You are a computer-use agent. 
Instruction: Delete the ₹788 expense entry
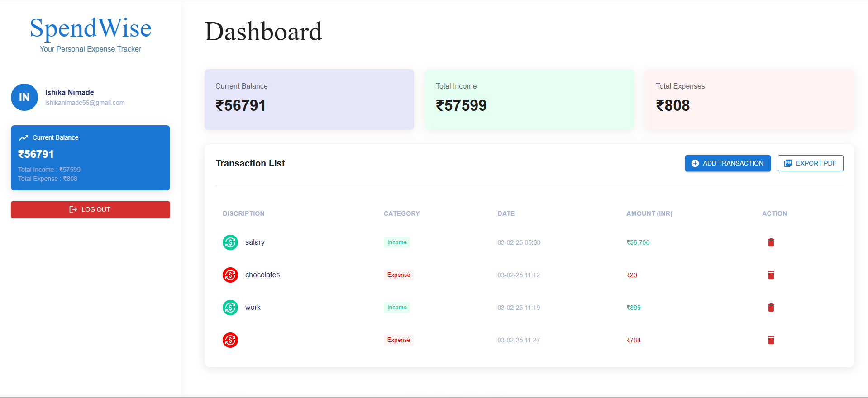[771, 340]
